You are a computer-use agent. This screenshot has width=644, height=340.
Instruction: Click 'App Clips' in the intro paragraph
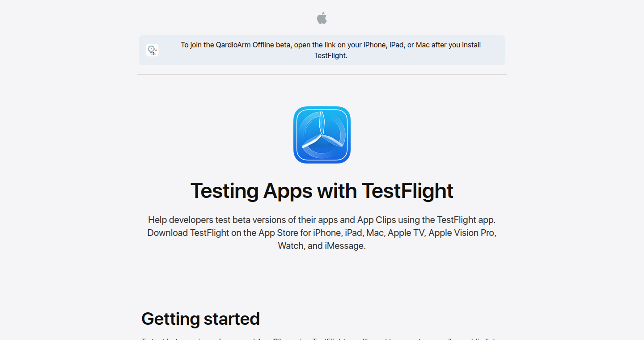pyautogui.click(x=376, y=220)
